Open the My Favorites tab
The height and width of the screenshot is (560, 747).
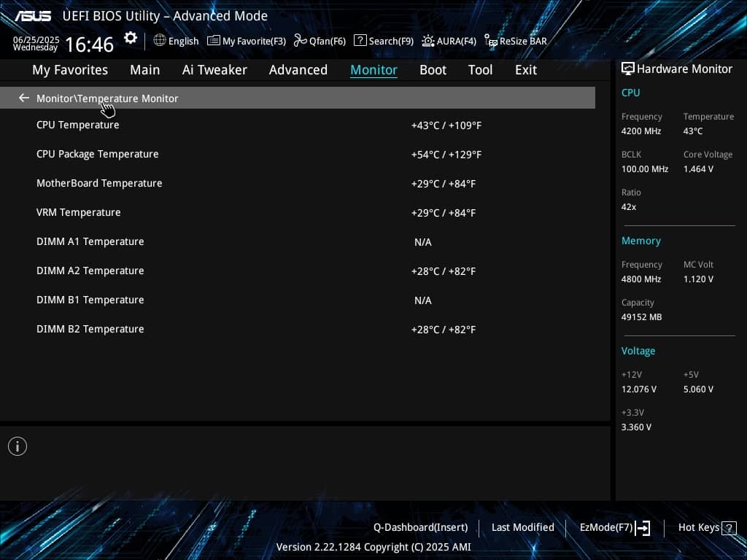(70, 70)
